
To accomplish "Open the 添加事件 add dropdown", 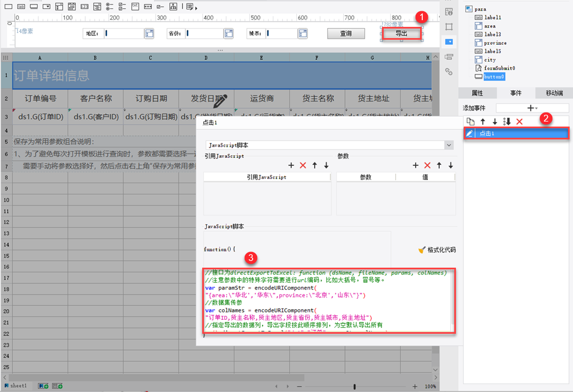I will click(x=532, y=108).
